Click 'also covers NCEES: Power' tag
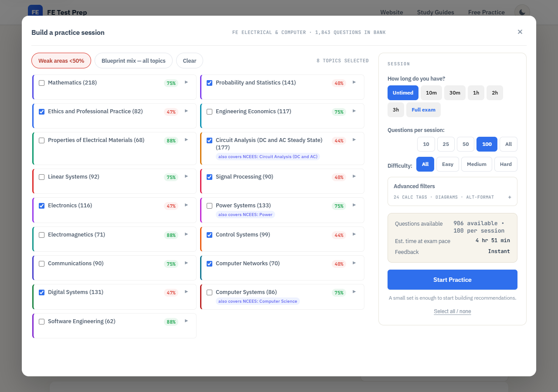This screenshot has width=558, height=392. point(245,214)
